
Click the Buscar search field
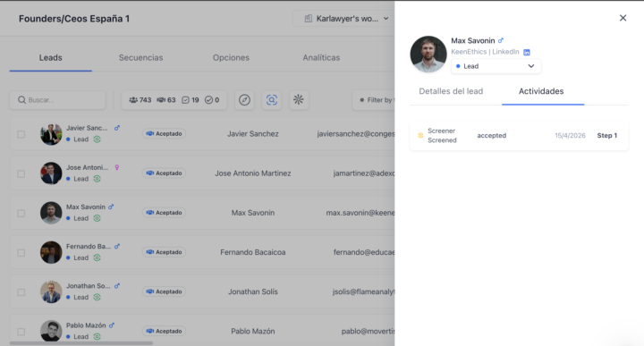(57, 100)
